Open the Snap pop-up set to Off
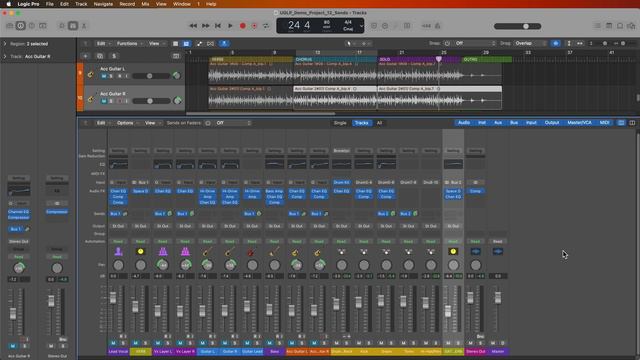This screenshot has width=640, height=360. pos(475,43)
